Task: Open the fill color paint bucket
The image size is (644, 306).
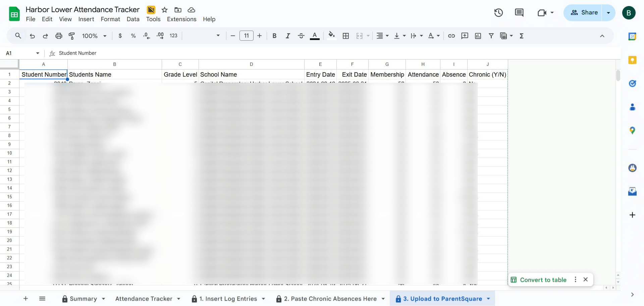Action: pos(332,35)
